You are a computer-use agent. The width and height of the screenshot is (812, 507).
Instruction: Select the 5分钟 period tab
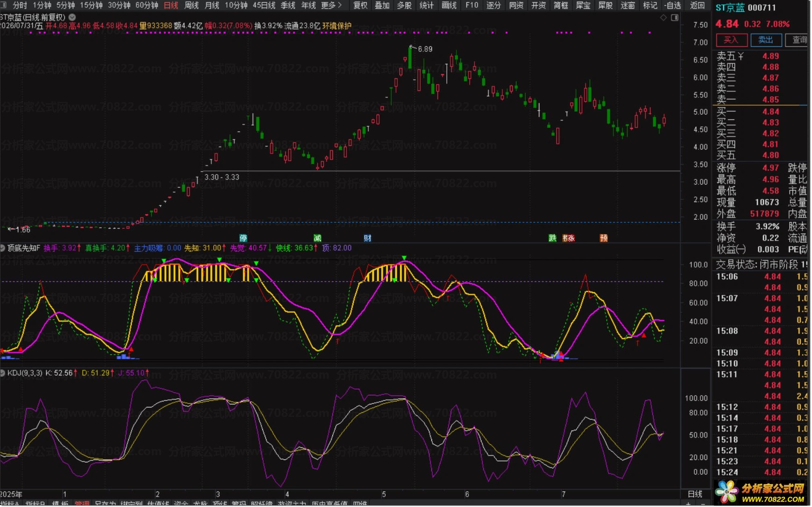pos(65,5)
